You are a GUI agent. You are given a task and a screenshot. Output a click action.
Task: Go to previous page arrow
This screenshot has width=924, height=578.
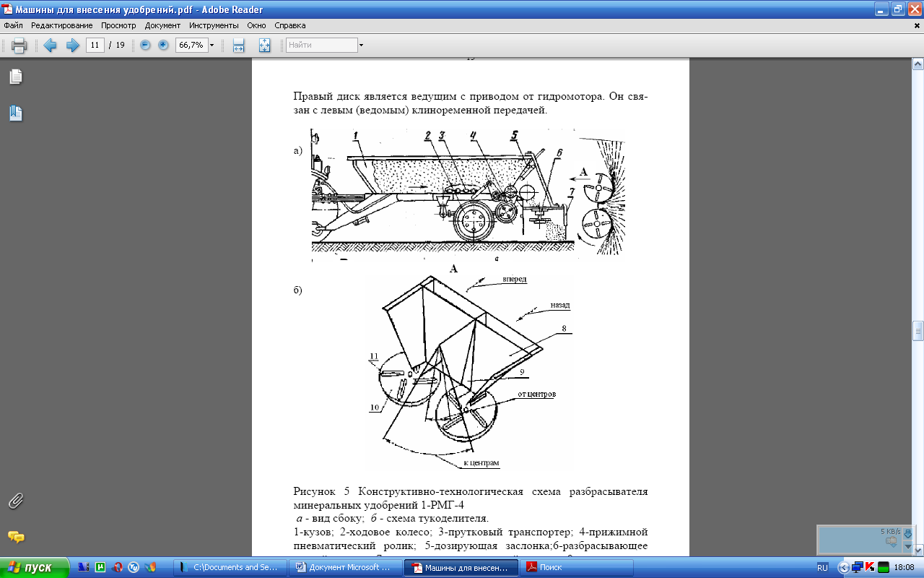coord(50,46)
